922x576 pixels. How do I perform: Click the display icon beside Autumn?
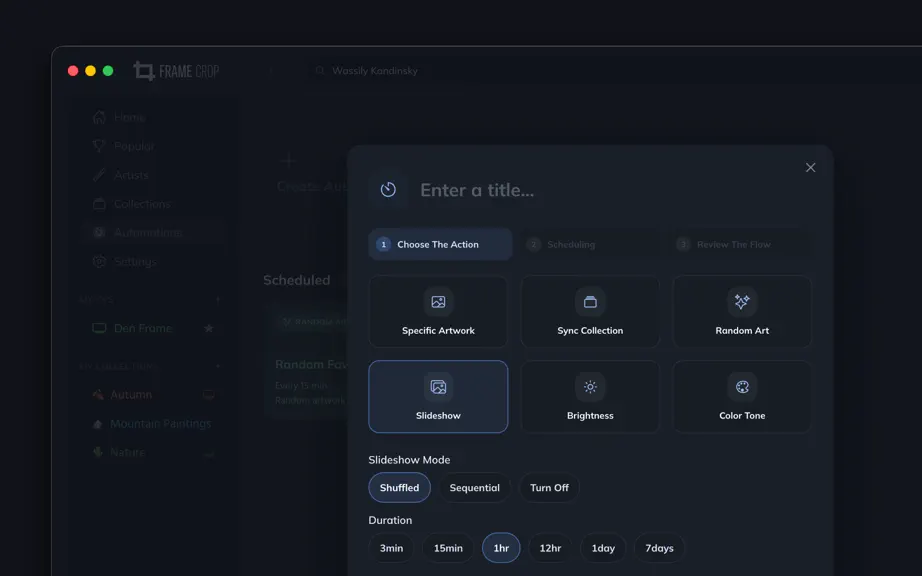(x=209, y=394)
